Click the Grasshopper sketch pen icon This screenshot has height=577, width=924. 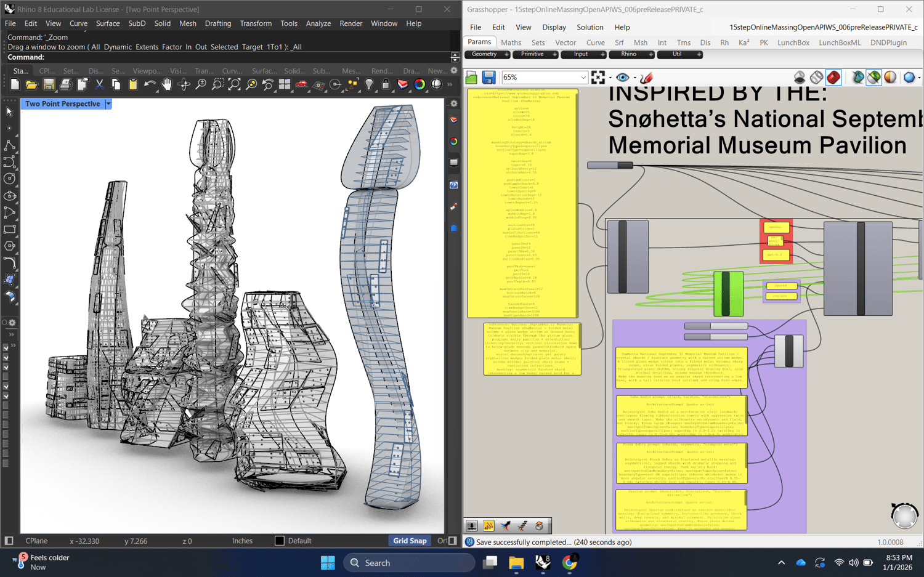[x=646, y=78]
